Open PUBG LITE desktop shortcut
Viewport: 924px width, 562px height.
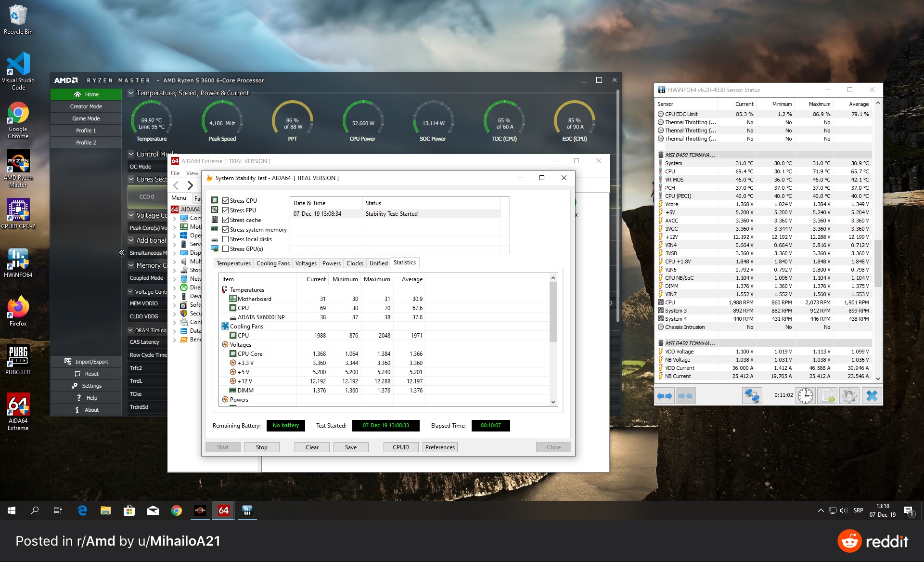[18, 360]
